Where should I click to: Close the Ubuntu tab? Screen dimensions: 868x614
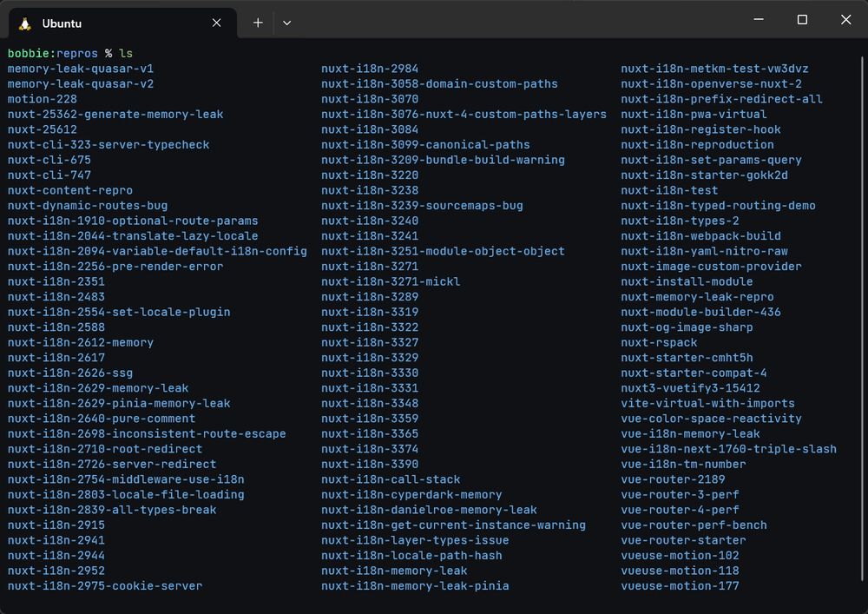coord(216,23)
